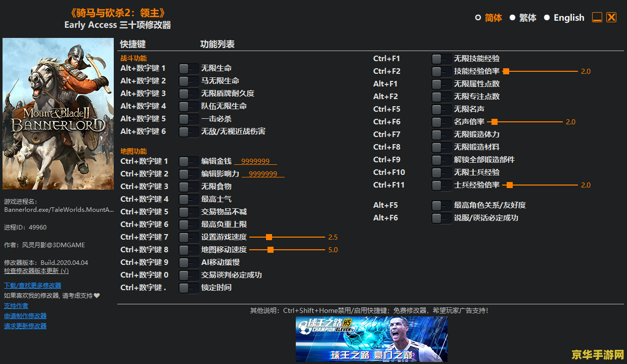The image size is (627, 364).
Task: Toggle the 地图移动速度 switch
Action: click(x=189, y=250)
